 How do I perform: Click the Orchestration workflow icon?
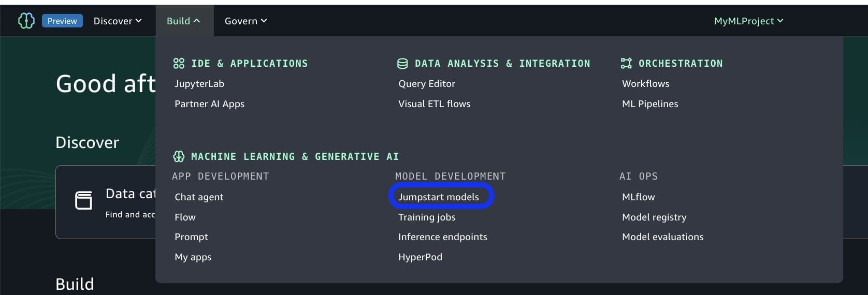pyautogui.click(x=626, y=63)
